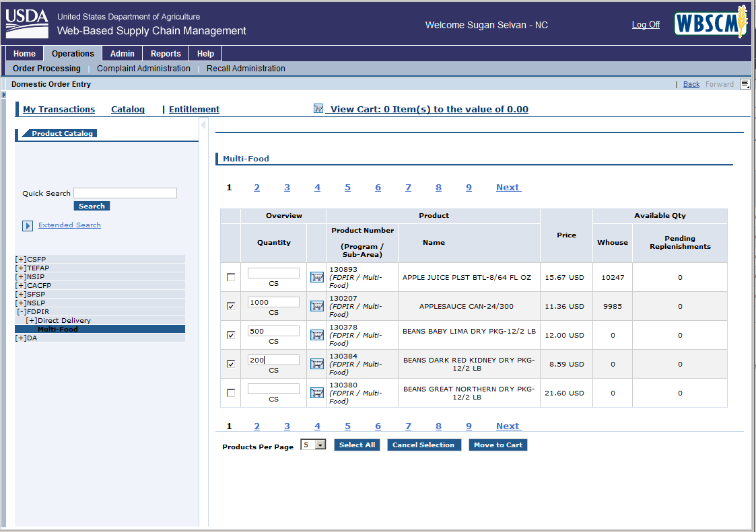The image size is (756, 532).
Task: Collapse the FDPIR catalog tree node
Action: pyautogui.click(x=22, y=312)
